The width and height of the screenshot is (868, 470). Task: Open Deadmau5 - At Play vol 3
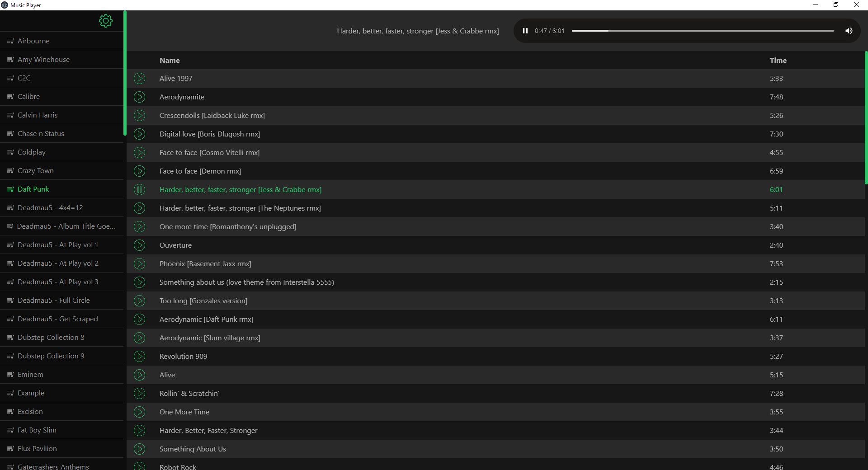pos(61,282)
